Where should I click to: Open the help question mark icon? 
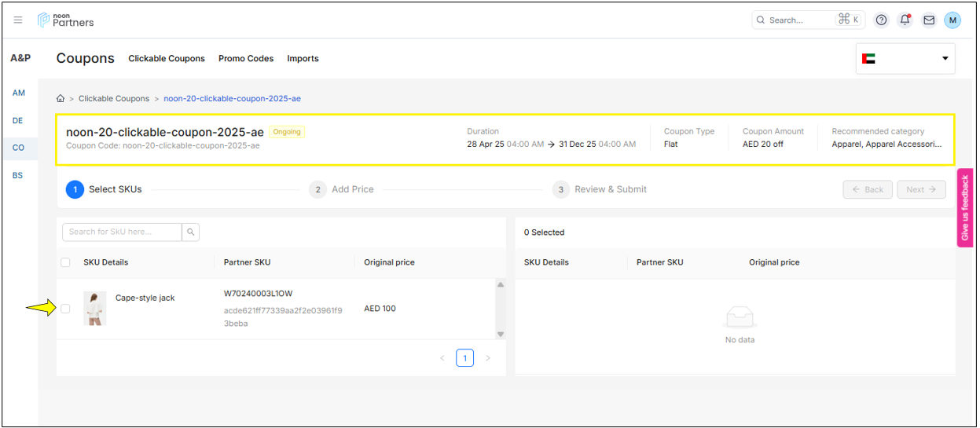pyautogui.click(x=881, y=20)
